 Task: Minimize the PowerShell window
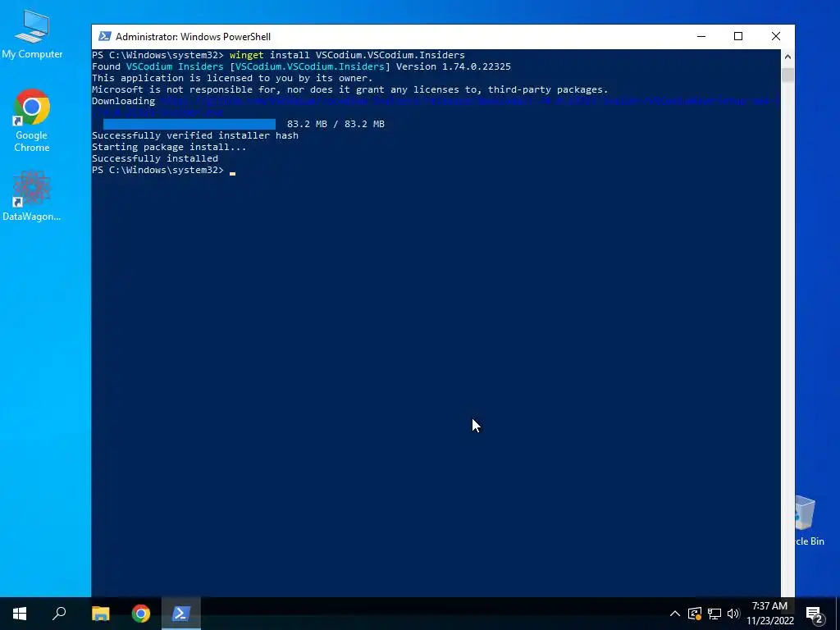pyautogui.click(x=701, y=36)
